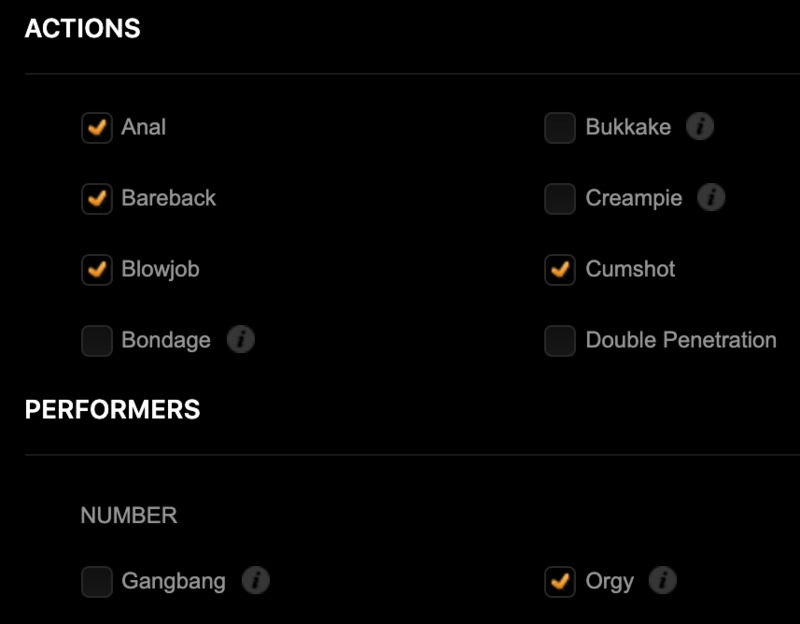The width and height of the screenshot is (800, 624).
Task: Select the NUMBER subsection label
Action: pyautogui.click(x=129, y=515)
